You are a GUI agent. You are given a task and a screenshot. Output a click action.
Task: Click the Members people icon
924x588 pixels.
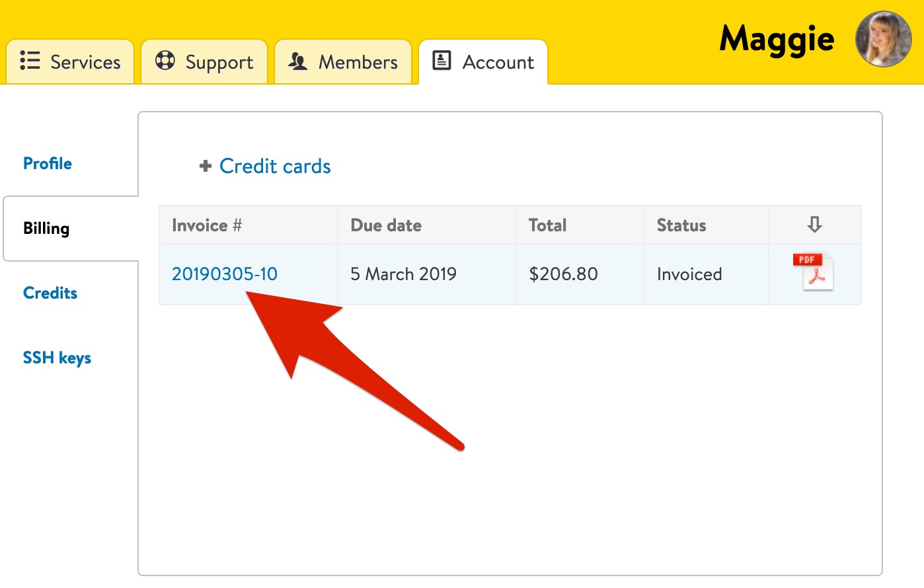(x=298, y=61)
